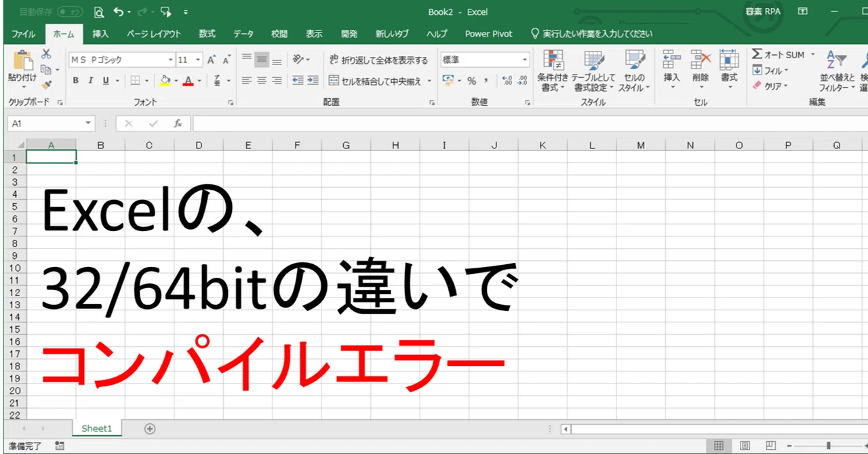Click the insert function fx button
868x454 pixels.
[x=178, y=123]
